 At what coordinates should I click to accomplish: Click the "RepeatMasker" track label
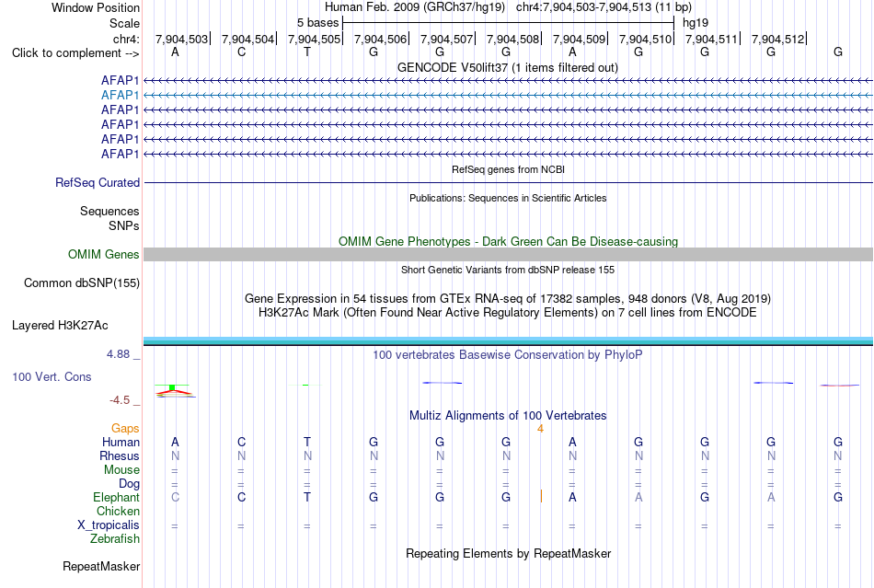pos(101,567)
